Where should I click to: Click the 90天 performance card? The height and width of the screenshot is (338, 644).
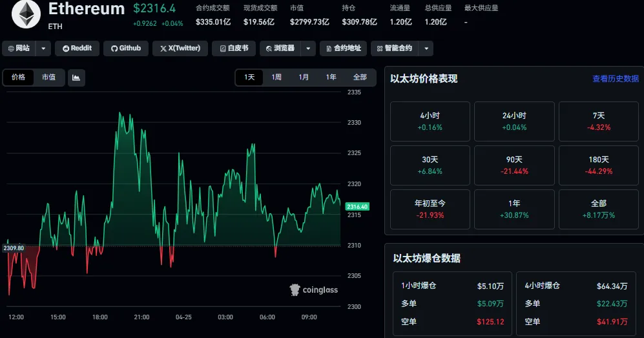click(514, 165)
